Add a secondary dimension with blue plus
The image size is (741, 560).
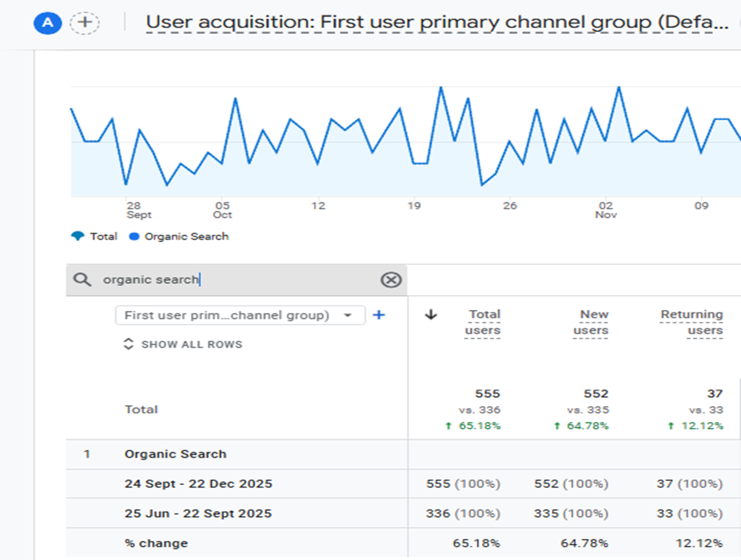pos(379,315)
